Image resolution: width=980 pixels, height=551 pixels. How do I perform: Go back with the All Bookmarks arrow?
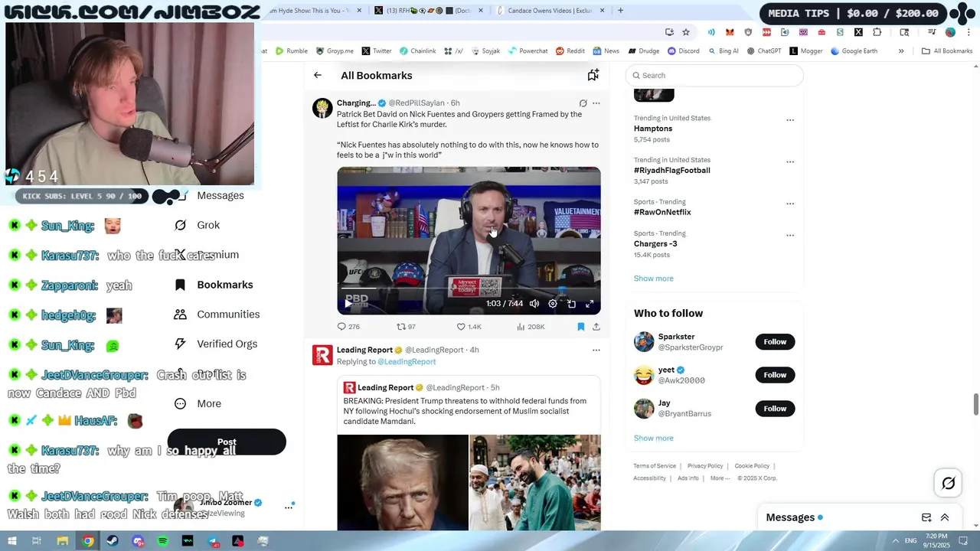318,75
